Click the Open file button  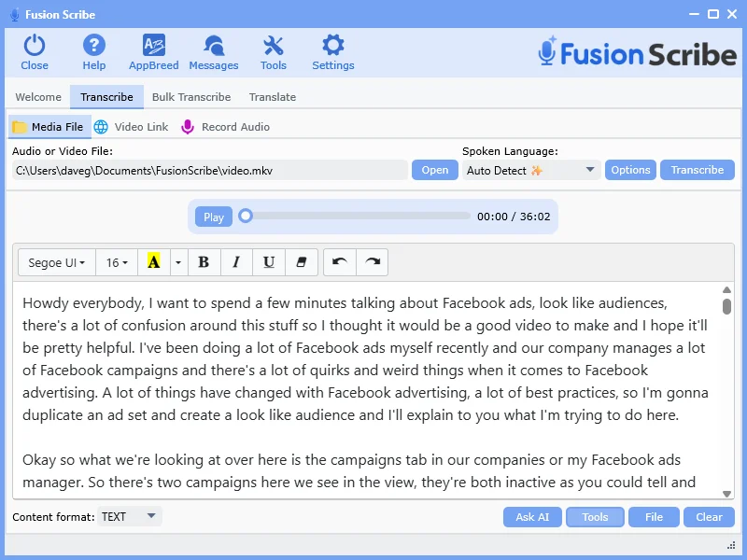435,170
